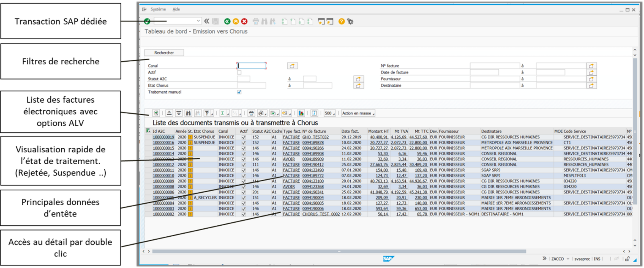Open the ALV graphic chart icon

(301, 113)
